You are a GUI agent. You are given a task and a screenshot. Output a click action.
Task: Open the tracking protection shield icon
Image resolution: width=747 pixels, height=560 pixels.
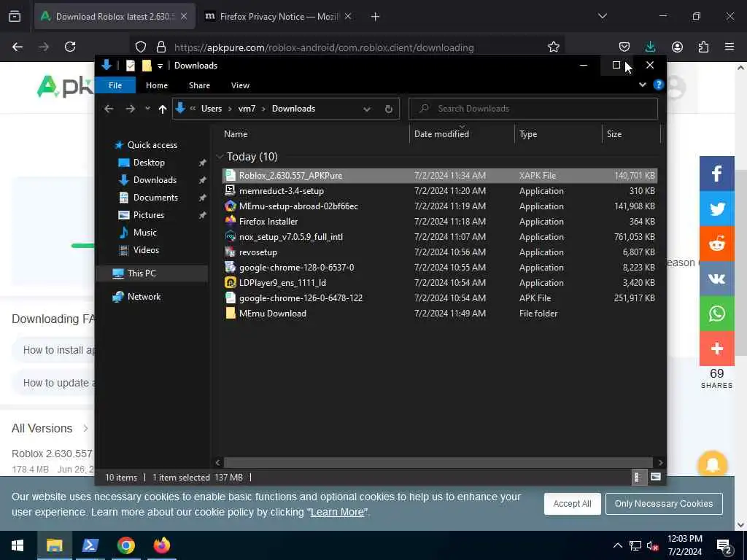click(x=141, y=47)
